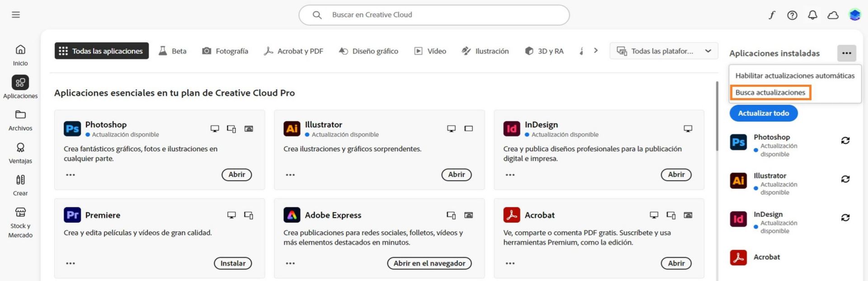Switch to the 3D y RA tab

pyautogui.click(x=544, y=51)
